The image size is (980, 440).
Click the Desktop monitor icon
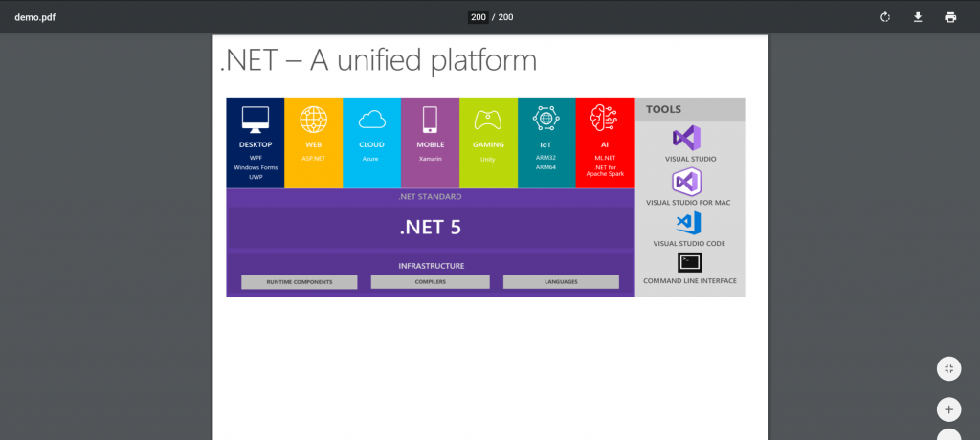[x=255, y=119]
